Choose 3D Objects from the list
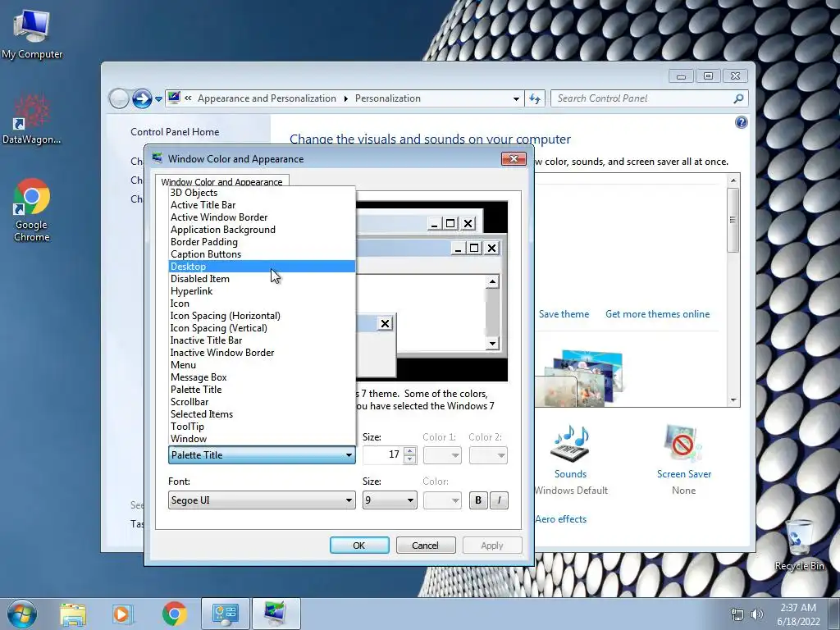This screenshot has height=630, width=840. tap(262, 192)
